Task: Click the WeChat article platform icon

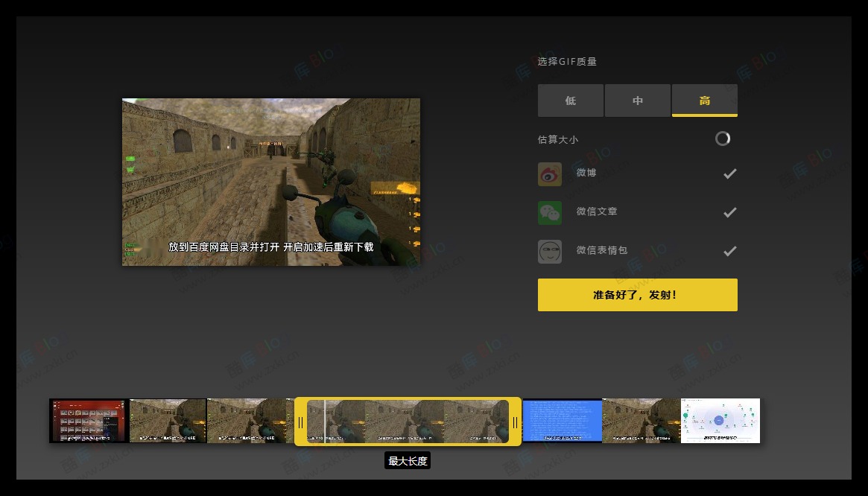Action: point(550,212)
